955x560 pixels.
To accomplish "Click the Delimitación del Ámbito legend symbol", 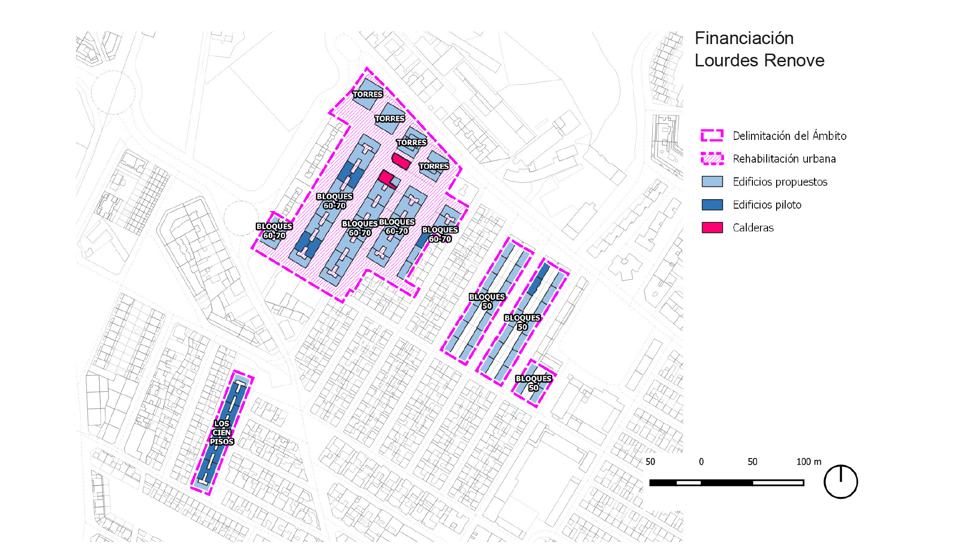I will point(712,136).
